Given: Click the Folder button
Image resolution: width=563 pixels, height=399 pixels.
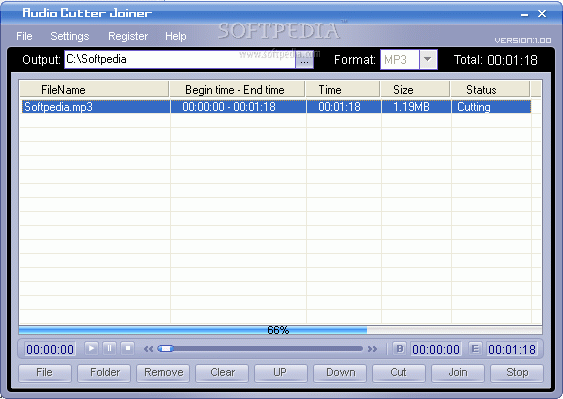Looking at the screenshot, I should (104, 373).
